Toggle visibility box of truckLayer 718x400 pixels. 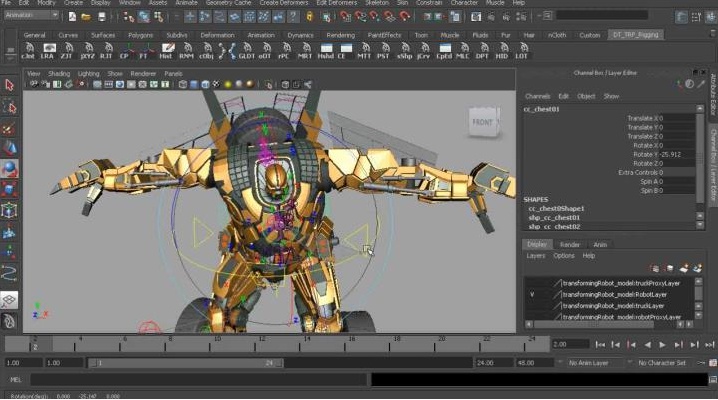click(532, 306)
